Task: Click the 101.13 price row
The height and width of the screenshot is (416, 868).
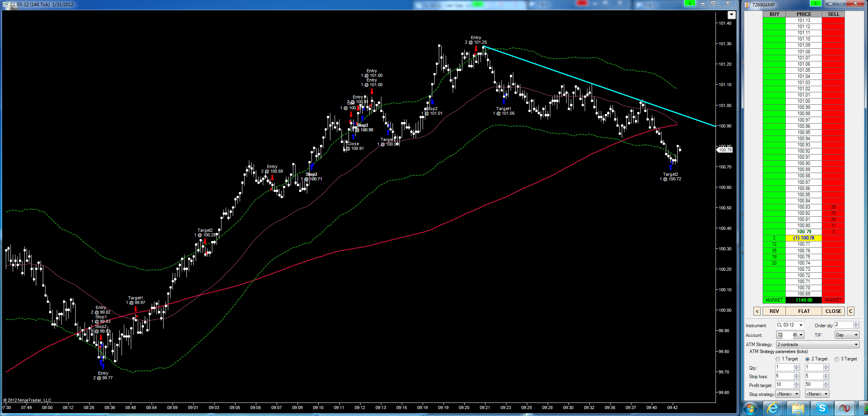Action: [804, 20]
